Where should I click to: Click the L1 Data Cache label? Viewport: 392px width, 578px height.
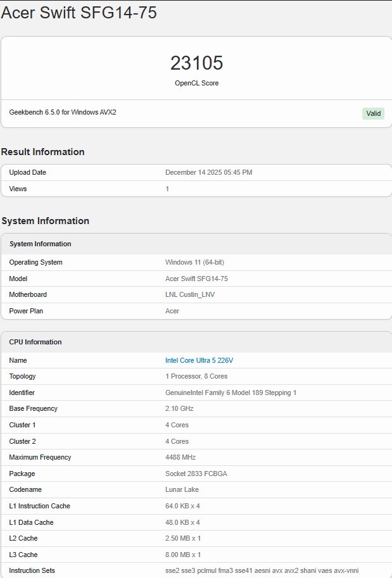point(31,522)
